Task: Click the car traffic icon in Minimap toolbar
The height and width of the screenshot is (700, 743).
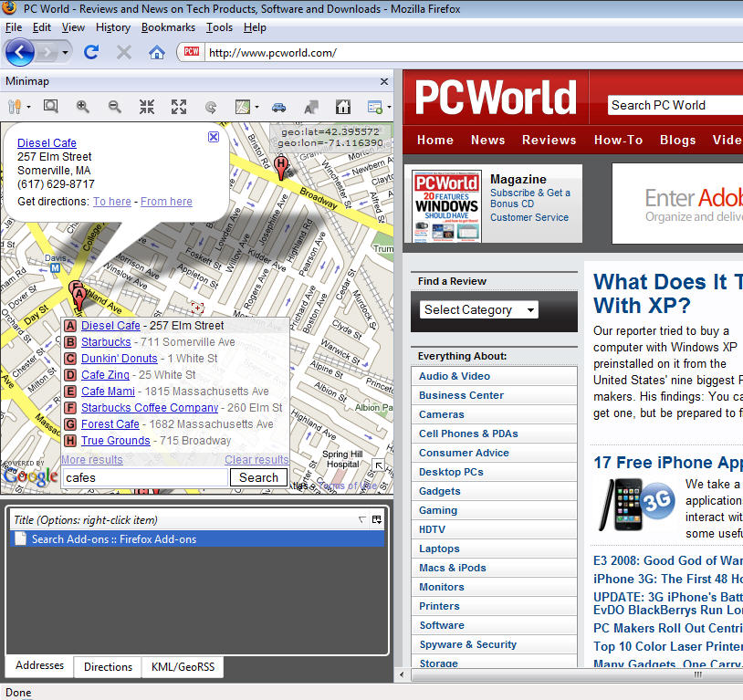Action: (x=278, y=107)
